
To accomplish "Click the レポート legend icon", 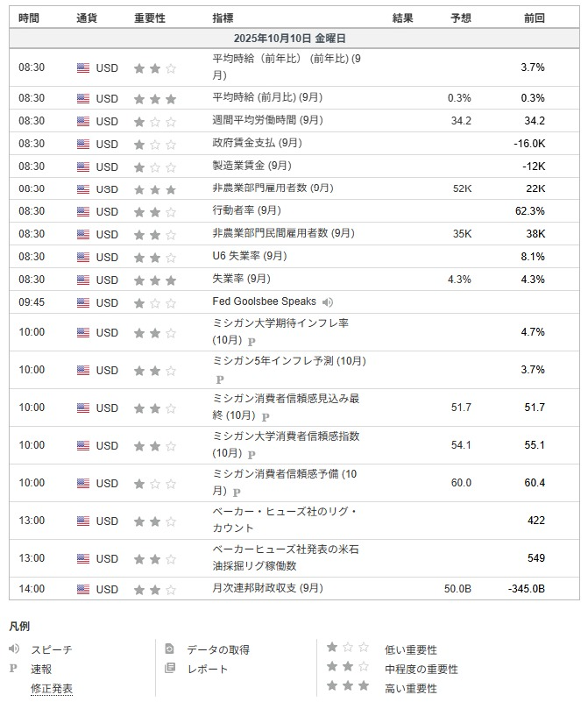I will coord(170,669).
